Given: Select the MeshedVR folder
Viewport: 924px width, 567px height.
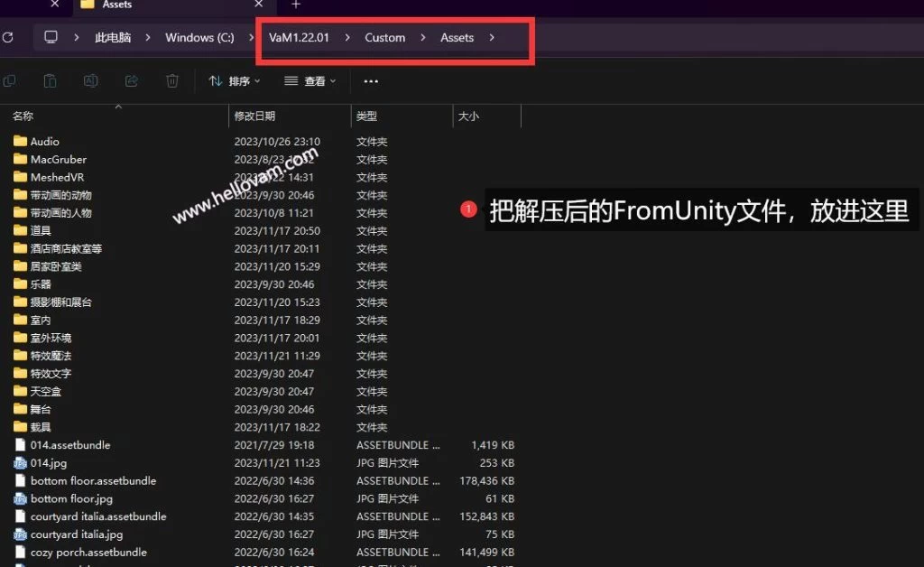Looking at the screenshot, I should tap(56, 177).
